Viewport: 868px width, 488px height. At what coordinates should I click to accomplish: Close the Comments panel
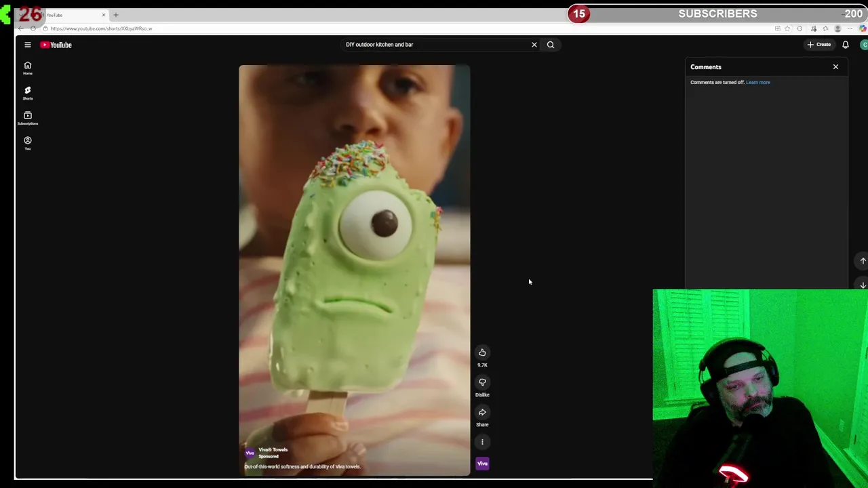pyautogui.click(x=835, y=67)
